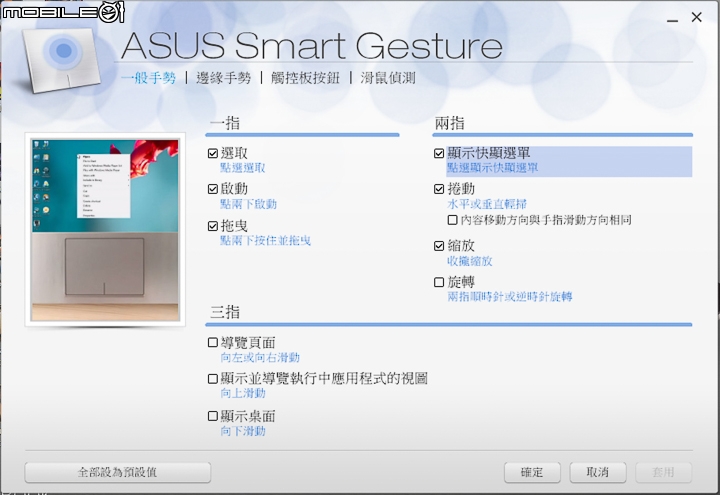Open the 觸控板按鈕 tab
The width and height of the screenshot is (720, 495).
305,78
